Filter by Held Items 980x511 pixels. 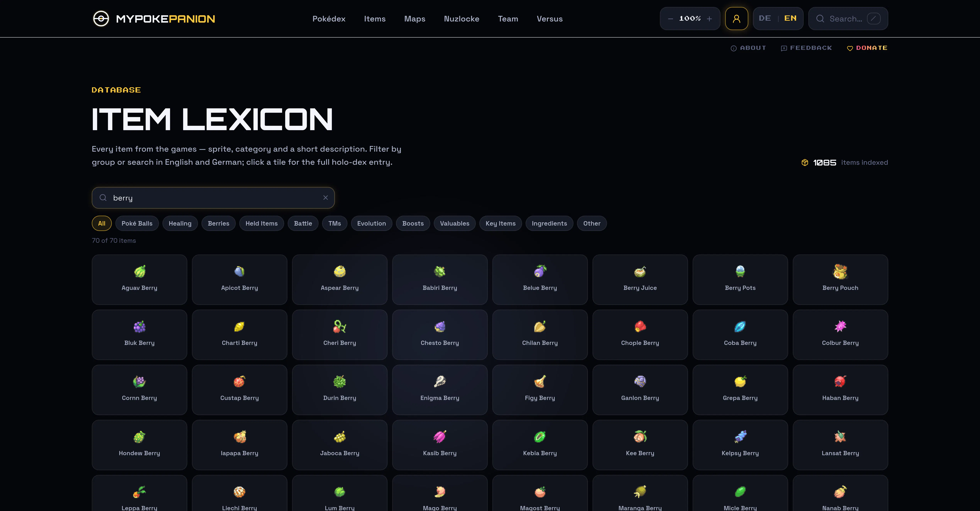point(262,223)
